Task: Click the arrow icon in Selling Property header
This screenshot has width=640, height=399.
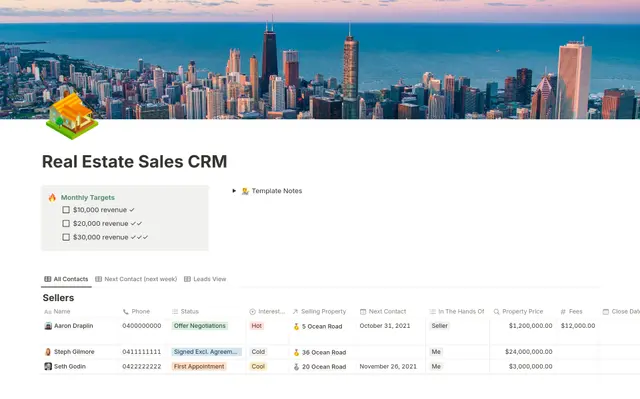Action: (296, 312)
